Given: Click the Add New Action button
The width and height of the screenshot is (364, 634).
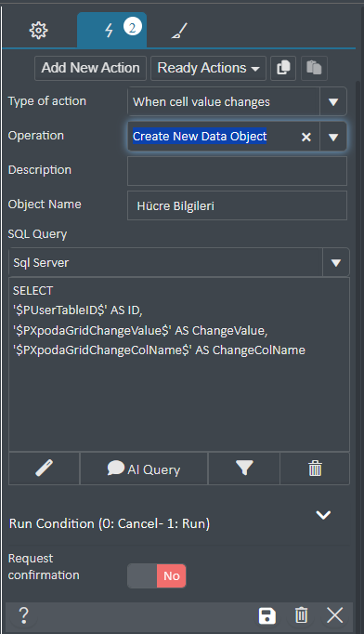Looking at the screenshot, I should [90, 68].
